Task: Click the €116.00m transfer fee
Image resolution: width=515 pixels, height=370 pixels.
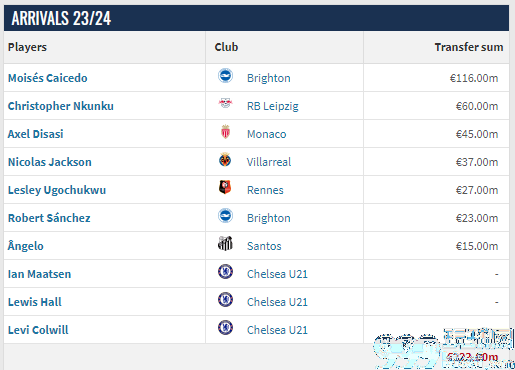Action: tap(474, 78)
